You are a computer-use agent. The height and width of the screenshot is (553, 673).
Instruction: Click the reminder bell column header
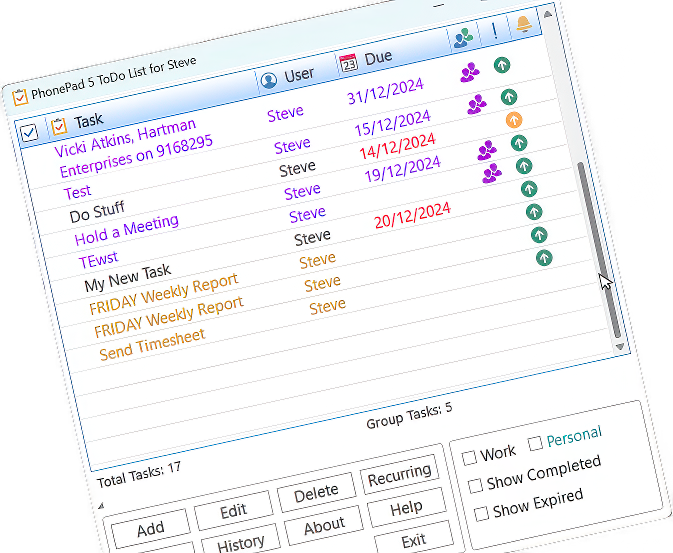524,24
